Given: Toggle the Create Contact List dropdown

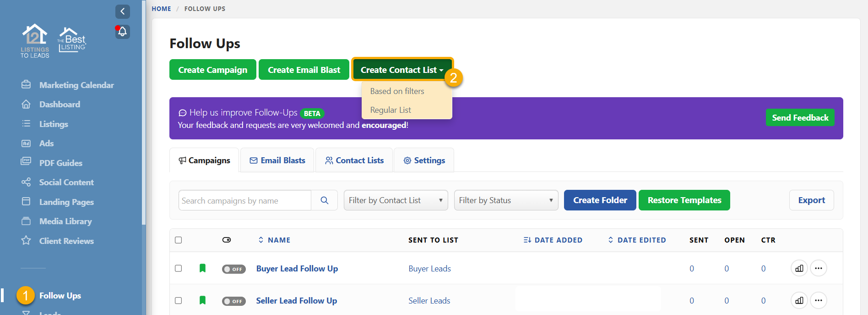Looking at the screenshot, I should [x=402, y=70].
